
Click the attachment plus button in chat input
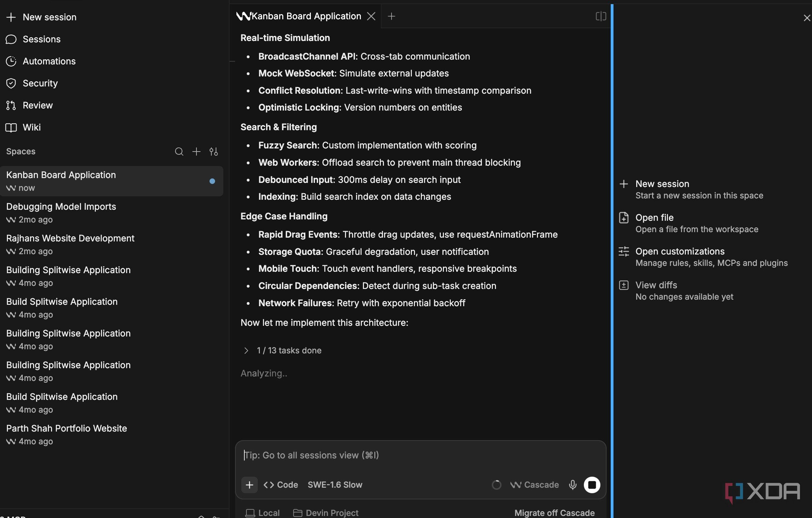pyautogui.click(x=250, y=485)
